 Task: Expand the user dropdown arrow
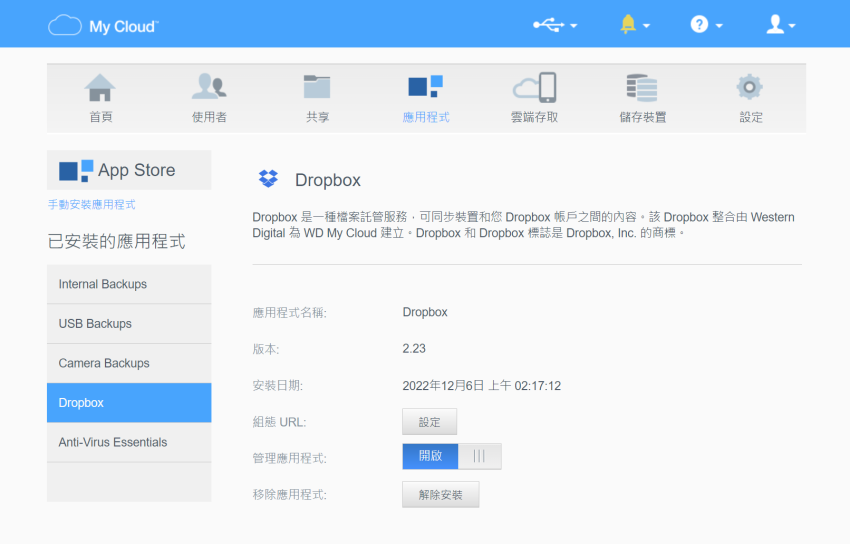click(792, 25)
